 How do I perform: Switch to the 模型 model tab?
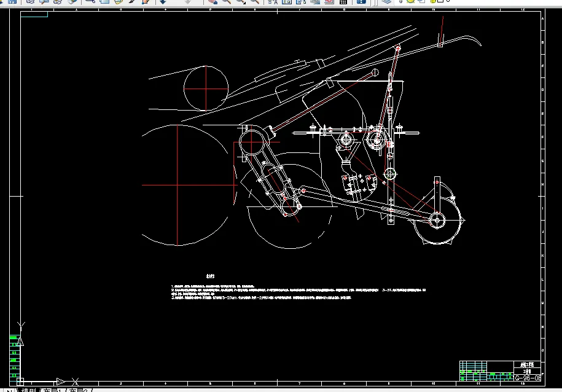[29, 390]
